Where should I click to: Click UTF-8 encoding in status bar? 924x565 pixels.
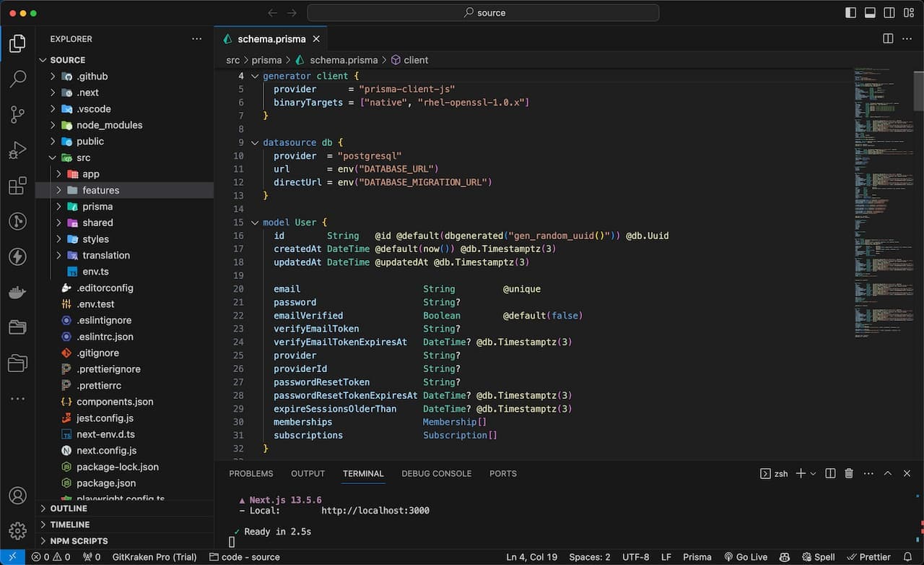click(x=635, y=557)
